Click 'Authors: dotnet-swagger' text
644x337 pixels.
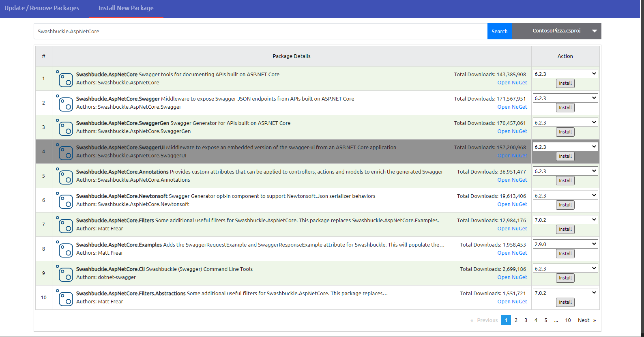pos(106,277)
